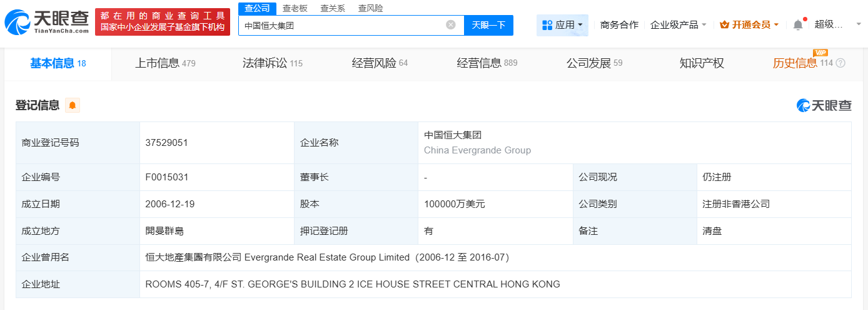Image resolution: width=868 pixels, height=310 pixels.
Task: Click the 天眼查 watermark logo in 登记信息
Action: (x=824, y=105)
